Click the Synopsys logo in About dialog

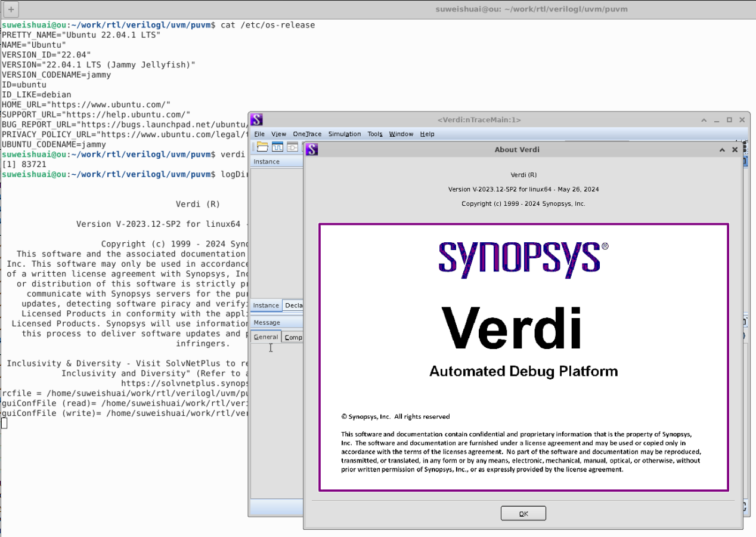pos(523,260)
